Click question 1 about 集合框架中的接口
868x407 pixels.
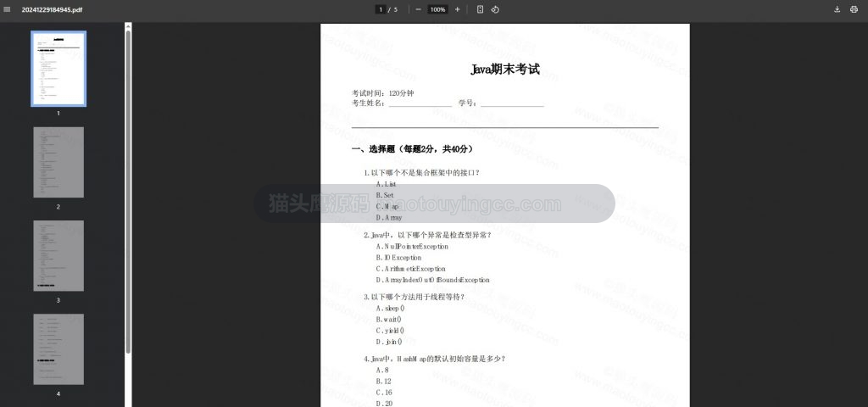click(422, 173)
